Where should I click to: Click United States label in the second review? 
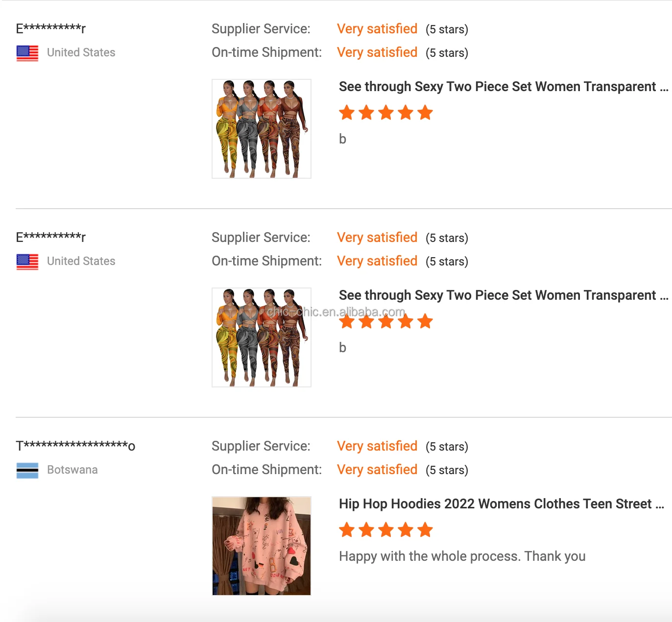(81, 261)
